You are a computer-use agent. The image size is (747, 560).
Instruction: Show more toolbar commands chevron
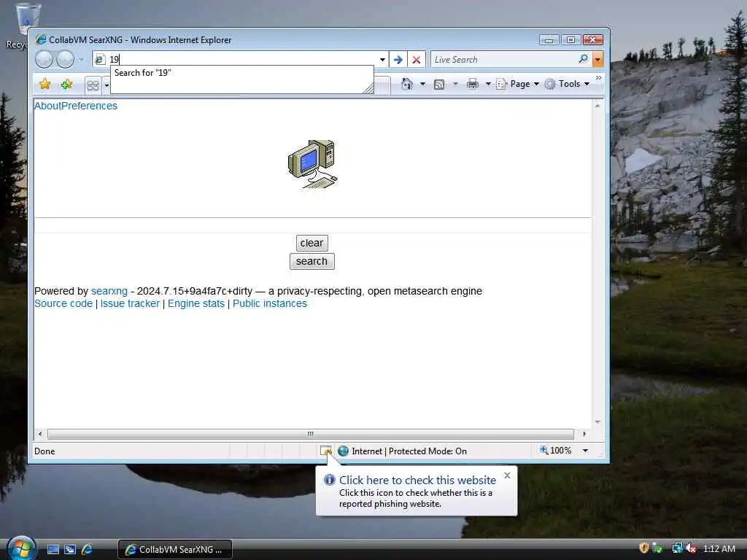coord(598,77)
